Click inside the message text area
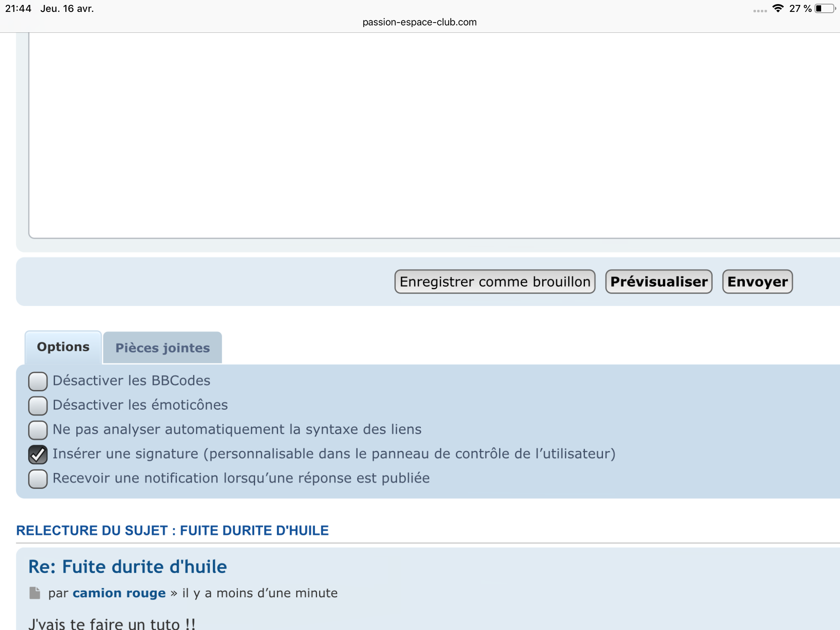 click(410, 135)
